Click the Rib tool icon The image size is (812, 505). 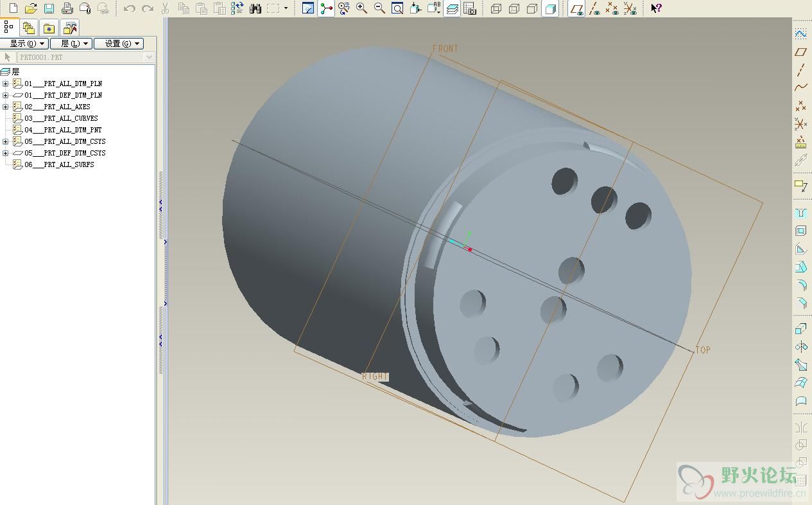pos(800,249)
